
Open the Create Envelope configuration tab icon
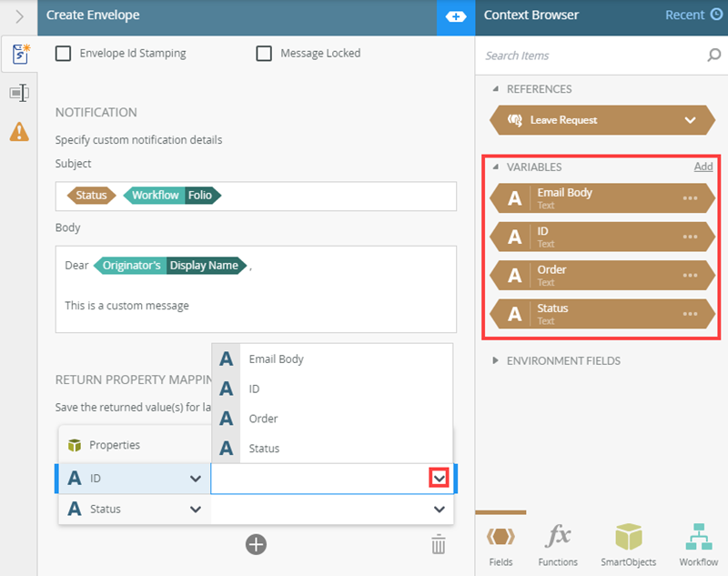19,55
